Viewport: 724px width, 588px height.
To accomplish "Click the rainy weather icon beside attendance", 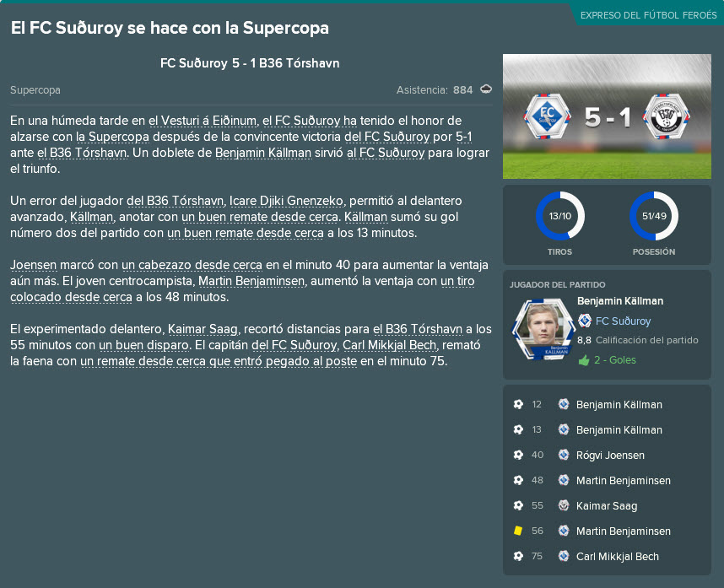I will tap(486, 89).
